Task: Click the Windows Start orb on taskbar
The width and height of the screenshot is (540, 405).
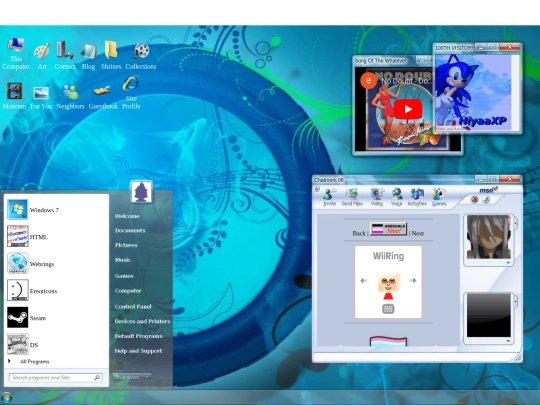Action: click(x=6, y=398)
